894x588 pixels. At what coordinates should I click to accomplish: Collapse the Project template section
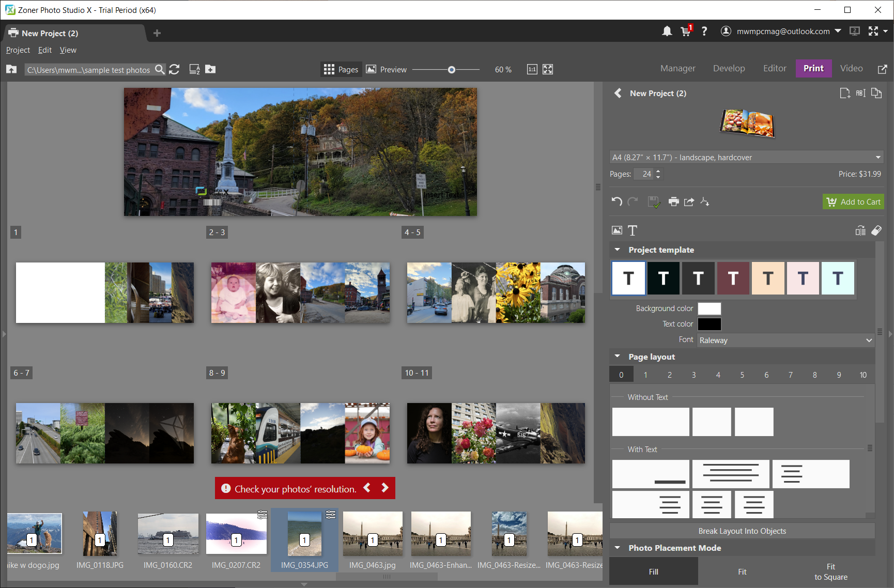[x=617, y=250]
